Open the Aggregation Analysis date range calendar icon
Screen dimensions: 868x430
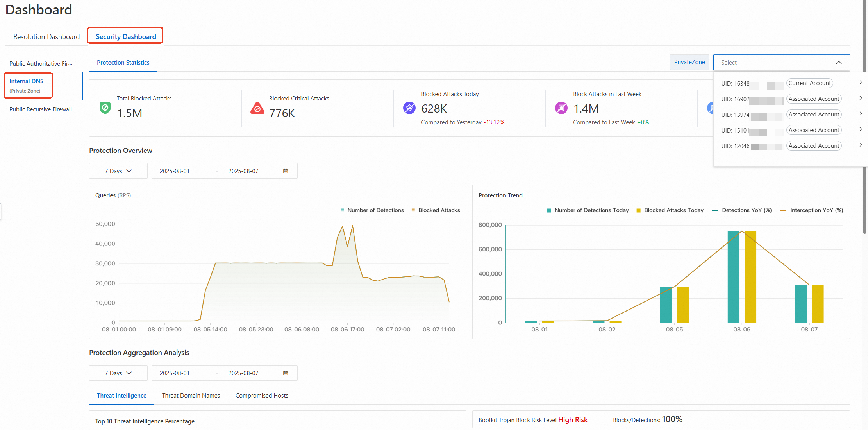(286, 373)
